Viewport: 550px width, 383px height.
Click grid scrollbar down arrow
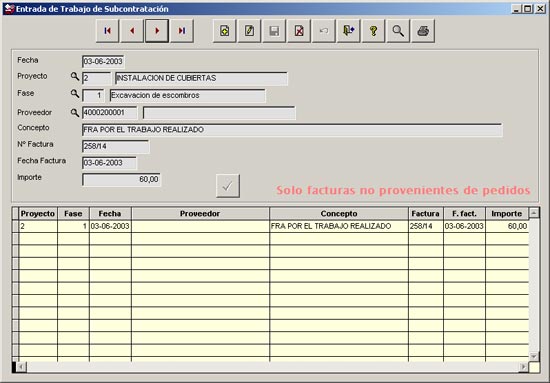534,357
